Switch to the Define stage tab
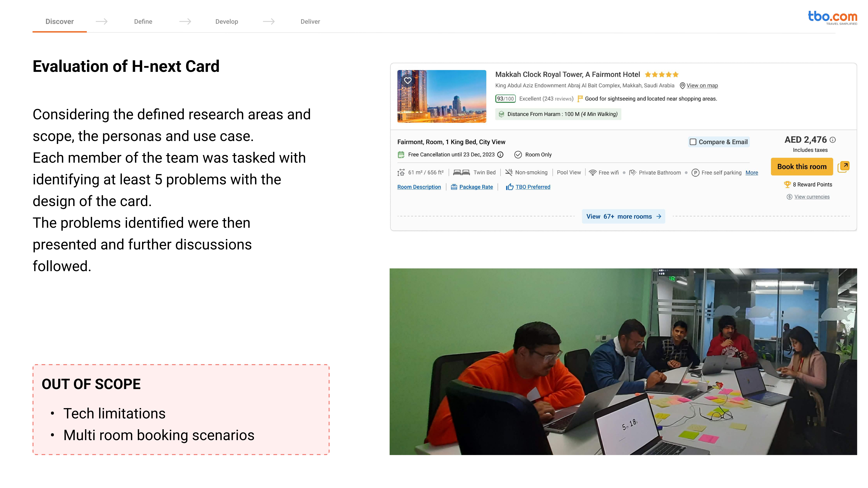This screenshot has width=868, height=488. (143, 22)
